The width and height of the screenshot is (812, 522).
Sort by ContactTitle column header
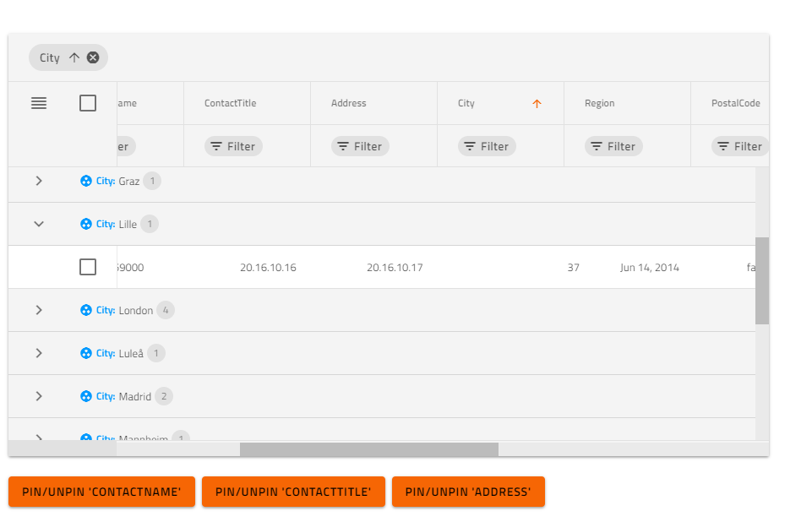pos(231,103)
